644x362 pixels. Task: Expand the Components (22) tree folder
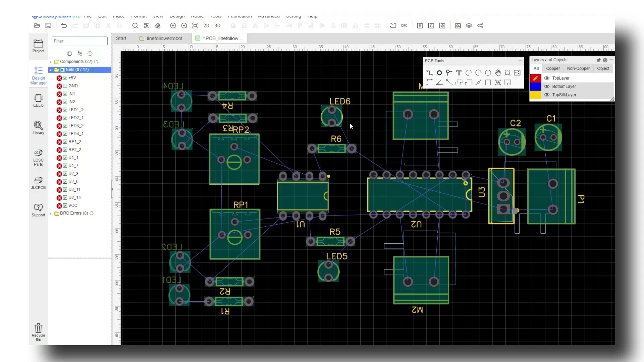pos(51,62)
